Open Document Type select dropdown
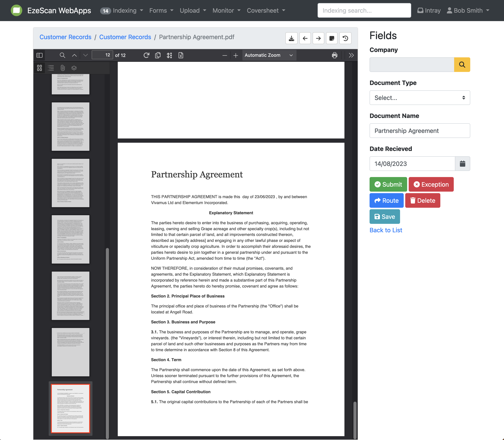 pyautogui.click(x=420, y=98)
